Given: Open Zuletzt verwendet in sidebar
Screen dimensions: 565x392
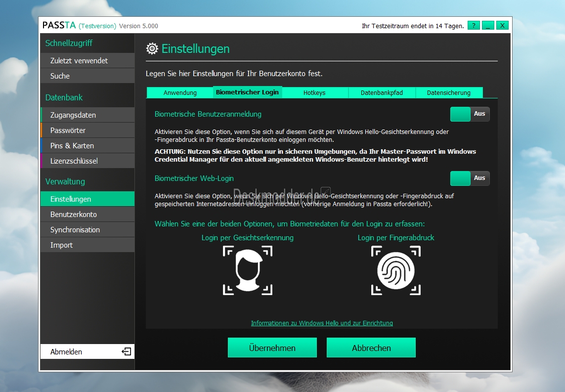Looking at the screenshot, I should 87,60.
